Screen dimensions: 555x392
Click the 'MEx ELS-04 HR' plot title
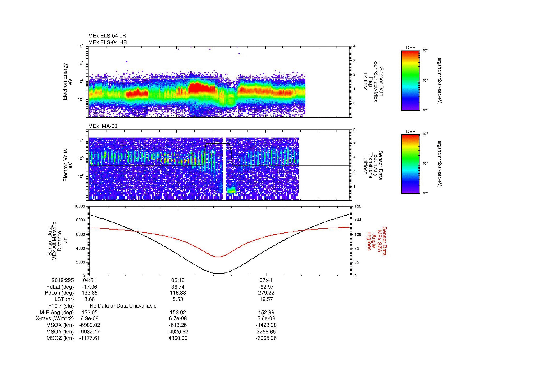click(107, 42)
